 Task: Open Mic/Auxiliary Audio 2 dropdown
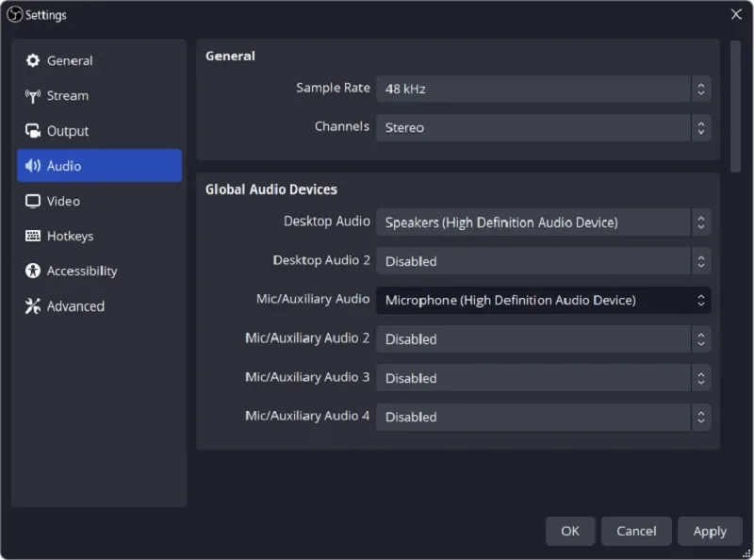click(x=544, y=339)
